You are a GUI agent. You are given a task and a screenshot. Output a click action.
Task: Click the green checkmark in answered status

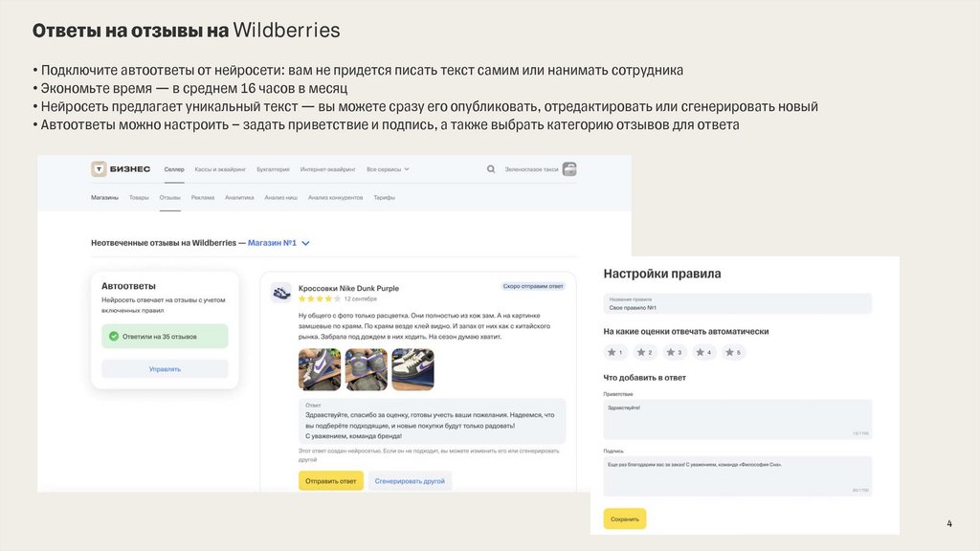point(114,337)
